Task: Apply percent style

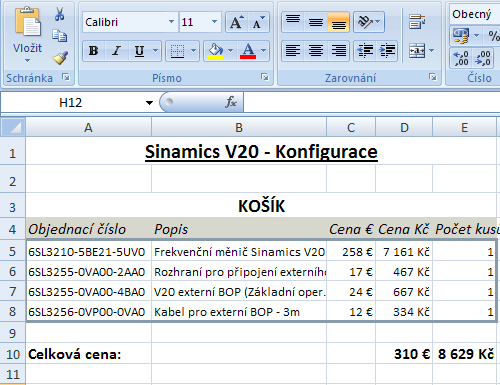Action: [493, 36]
